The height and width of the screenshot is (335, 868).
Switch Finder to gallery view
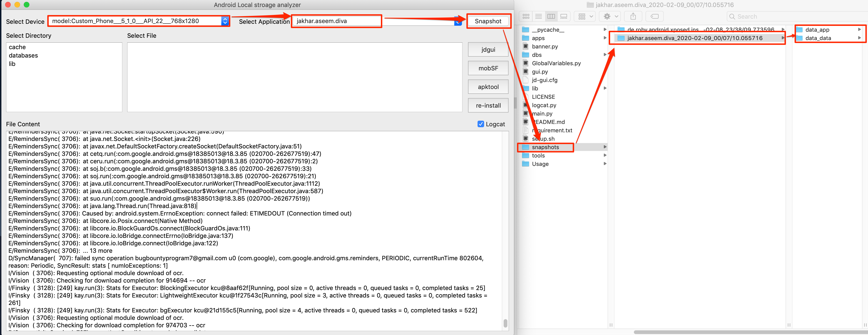(564, 16)
